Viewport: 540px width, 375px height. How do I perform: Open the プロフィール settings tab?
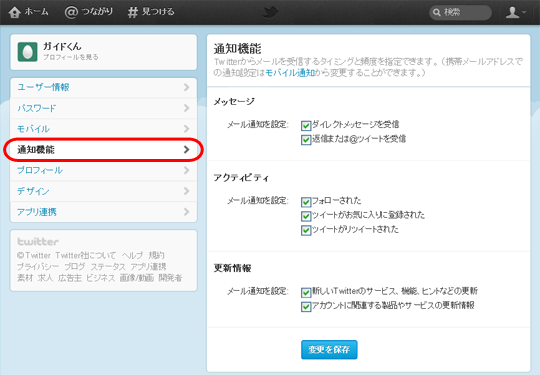(x=104, y=170)
